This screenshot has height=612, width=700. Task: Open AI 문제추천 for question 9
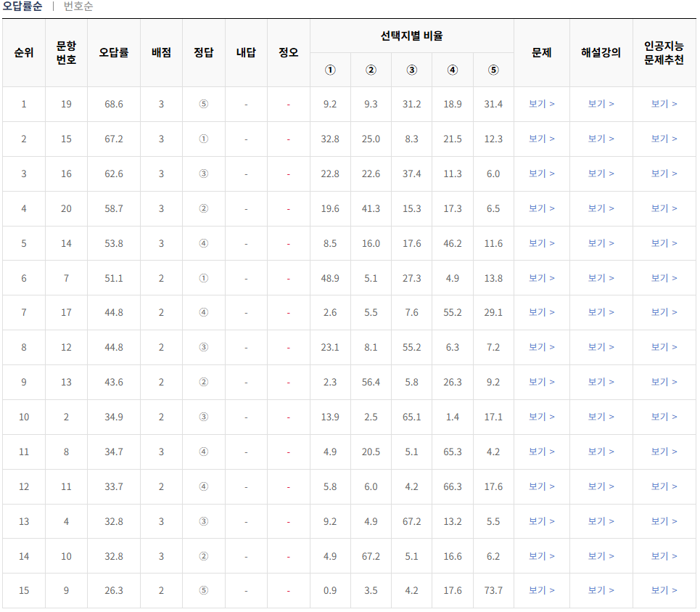coord(664,591)
